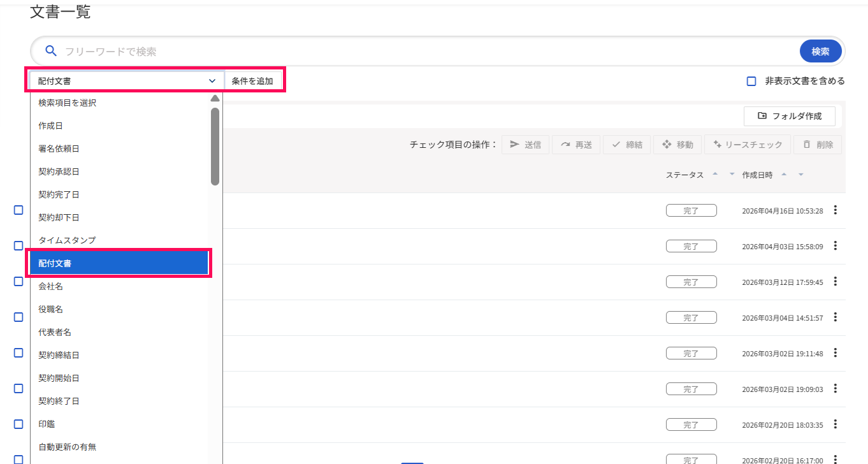Image resolution: width=868 pixels, height=464 pixels.
Task: Open kebab menu for 15:58:09 row
Action: click(835, 246)
